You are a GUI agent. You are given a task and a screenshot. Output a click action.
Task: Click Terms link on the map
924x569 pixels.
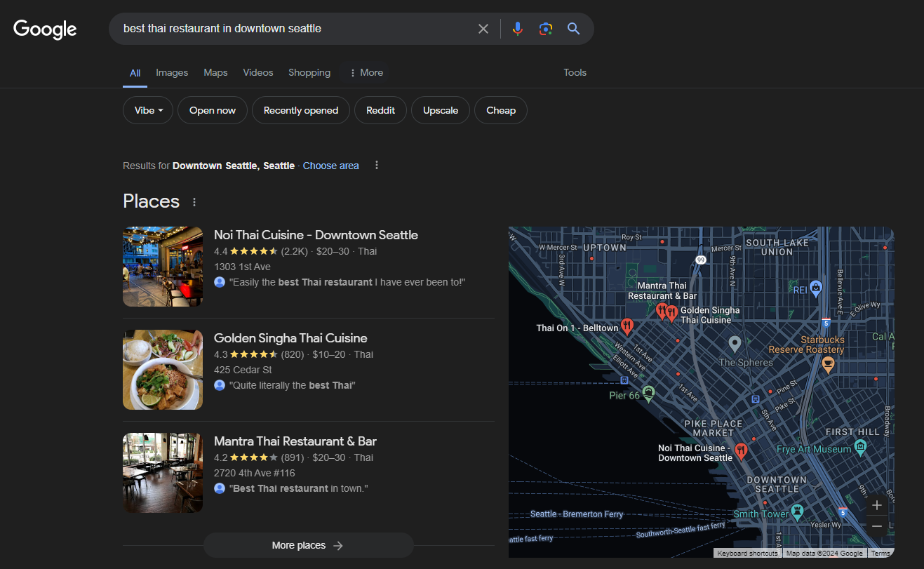tap(881, 553)
